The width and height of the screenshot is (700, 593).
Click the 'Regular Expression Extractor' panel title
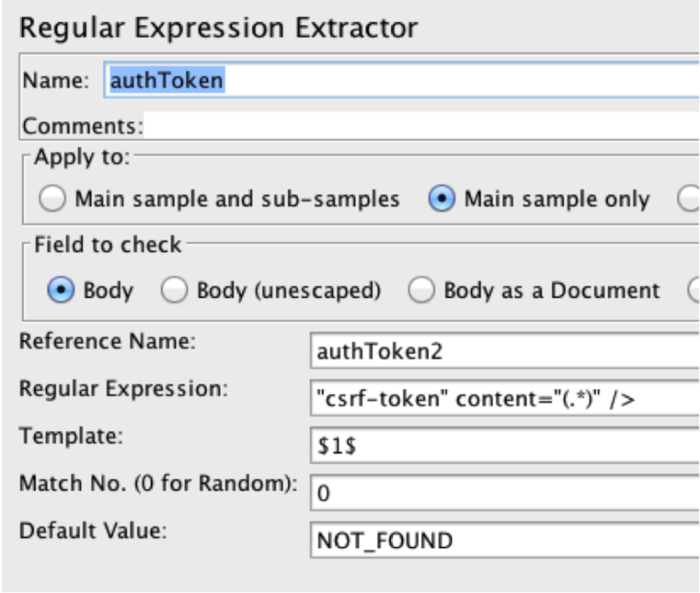[x=218, y=27]
